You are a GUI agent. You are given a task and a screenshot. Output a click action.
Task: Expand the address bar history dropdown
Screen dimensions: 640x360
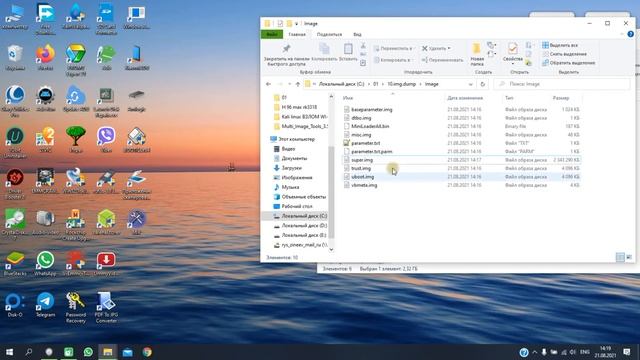click(471, 84)
